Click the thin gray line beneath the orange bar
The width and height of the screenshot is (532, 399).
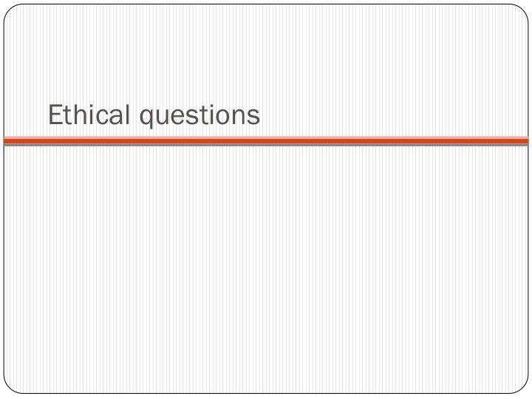266,145
